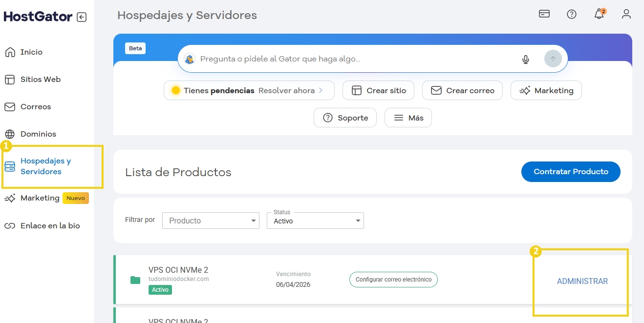
Task: Click the Marketing sidebar icon
Action: (9, 198)
